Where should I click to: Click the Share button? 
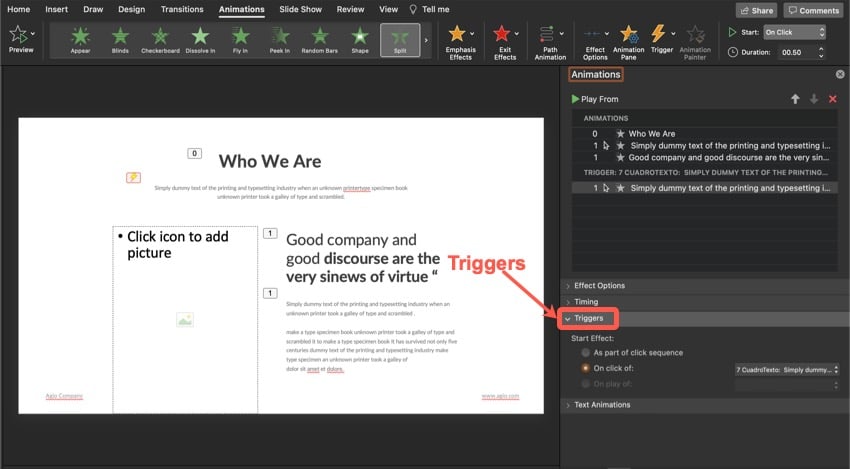pyautogui.click(x=756, y=10)
